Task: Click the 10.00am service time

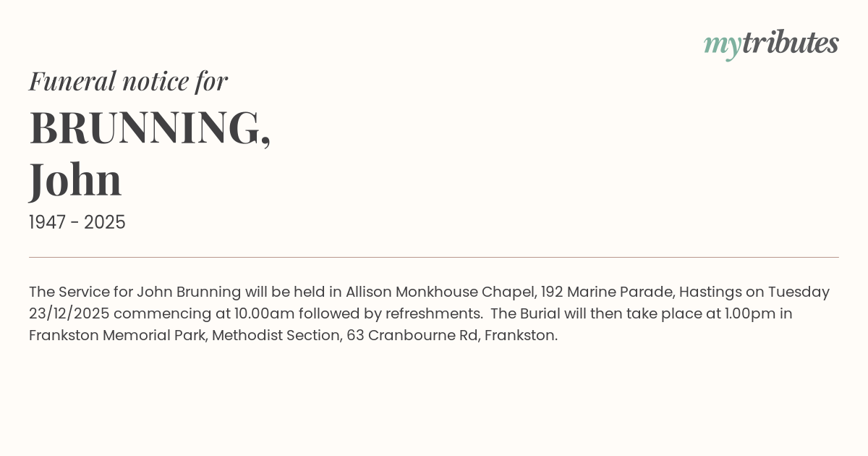Action: pos(264,313)
